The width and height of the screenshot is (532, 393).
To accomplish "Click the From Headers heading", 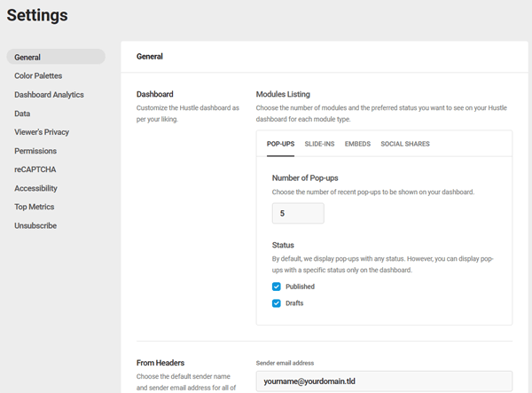I will click(x=160, y=363).
